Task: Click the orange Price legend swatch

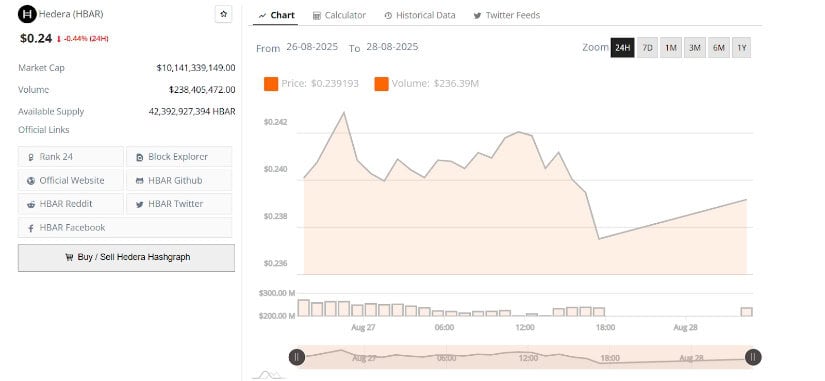Action: point(271,84)
